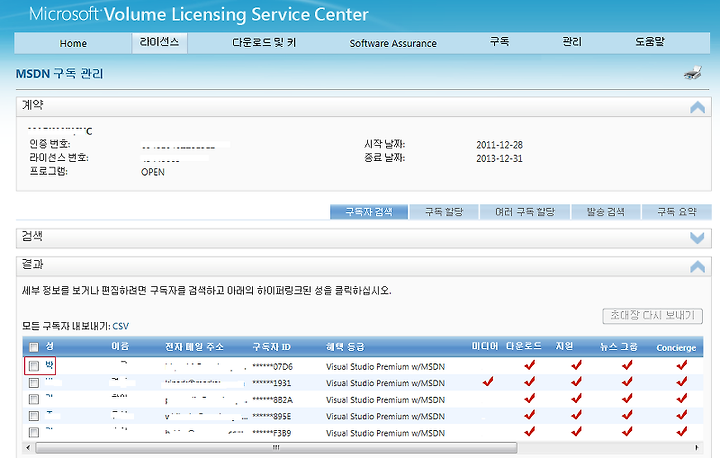This screenshot has width=720, height=458.
Task: Click the 다운로드 checkmark for subscriber ******8B2A
Action: (x=530, y=398)
